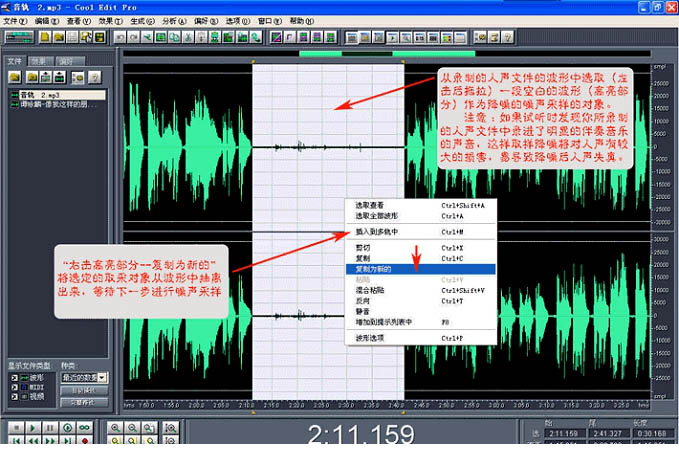Click the Rewind transport button
This screenshot has height=461, width=679.
pyautogui.click(x=33, y=440)
